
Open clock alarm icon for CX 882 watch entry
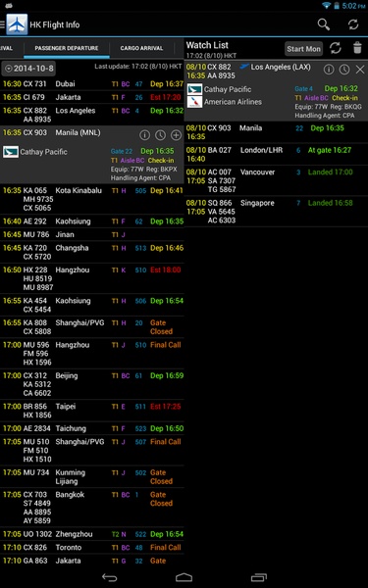click(x=344, y=70)
